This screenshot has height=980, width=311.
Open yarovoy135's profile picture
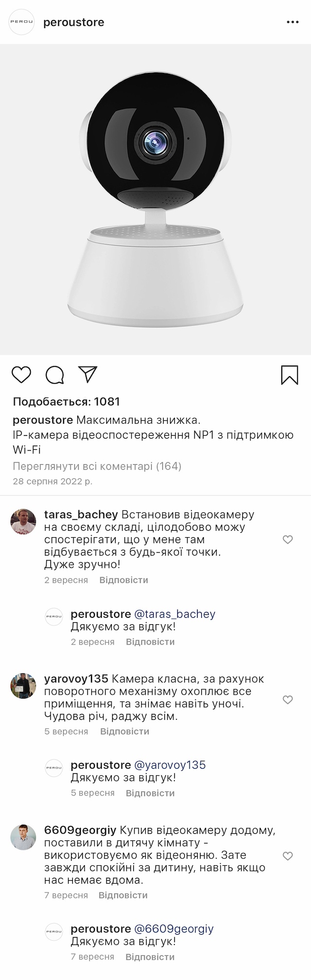23,686
